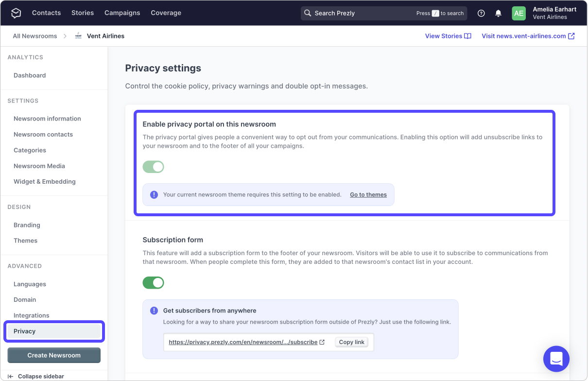Image resolution: width=588 pixels, height=381 pixels.
Task: Open the View Stories link
Action: click(x=448, y=36)
